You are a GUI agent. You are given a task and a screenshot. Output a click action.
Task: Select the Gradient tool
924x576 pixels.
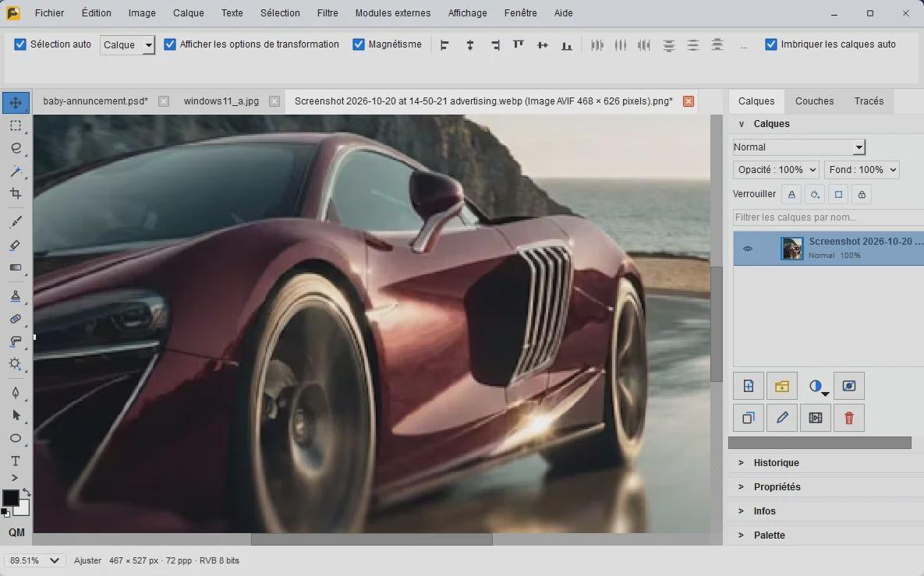coord(16,268)
